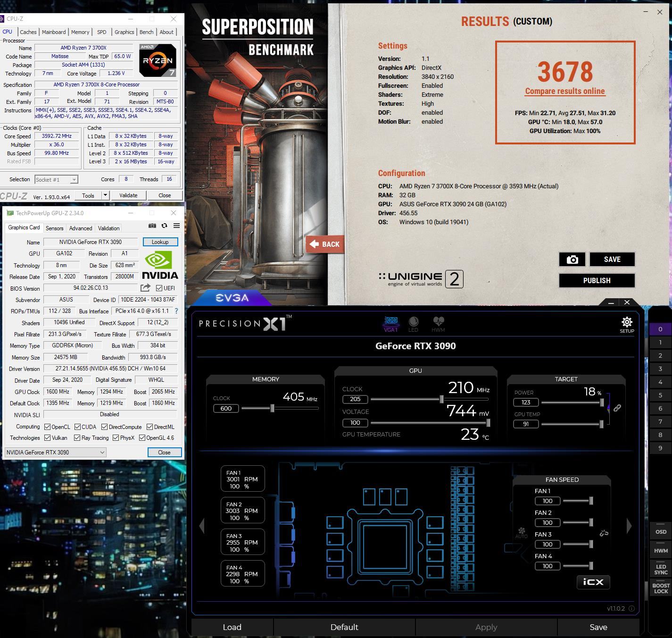This screenshot has width=672, height=638.
Task: Expand CPU-Z Tools dropdown arrow
Action: tap(105, 195)
